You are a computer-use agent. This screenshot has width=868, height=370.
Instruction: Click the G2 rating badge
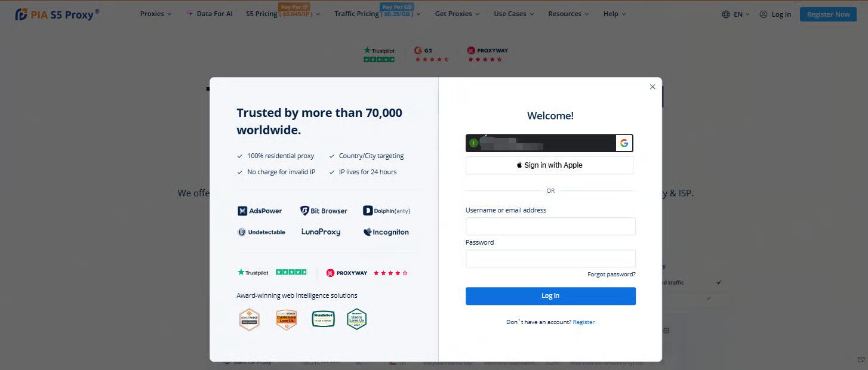click(432, 54)
